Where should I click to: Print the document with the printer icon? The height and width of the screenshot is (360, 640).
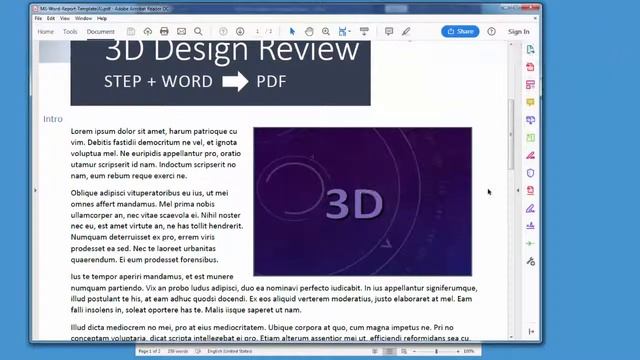point(164,31)
